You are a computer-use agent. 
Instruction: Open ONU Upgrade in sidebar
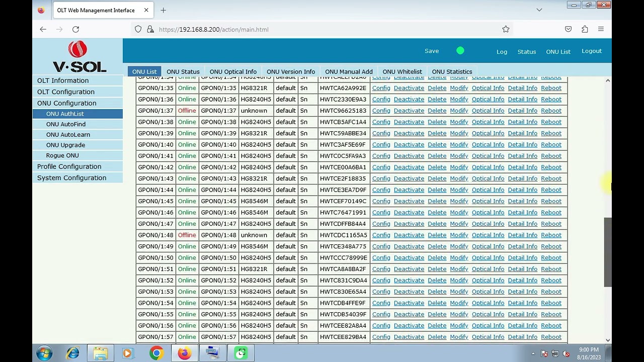[x=77, y=145]
